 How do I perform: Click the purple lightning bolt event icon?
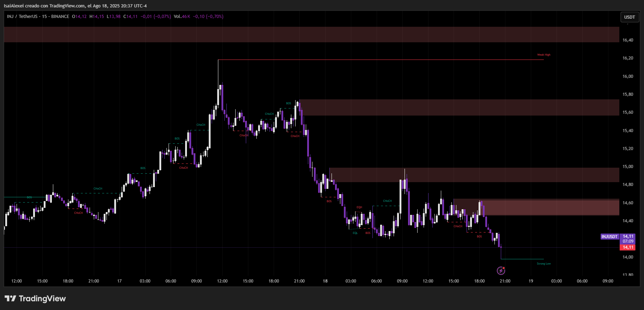[x=501, y=271]
